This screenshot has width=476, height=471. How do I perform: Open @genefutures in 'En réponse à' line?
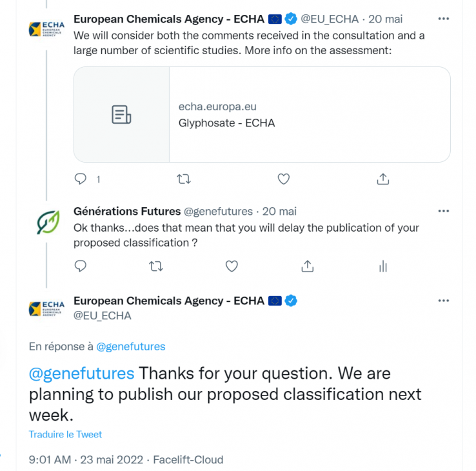[130, 346]
